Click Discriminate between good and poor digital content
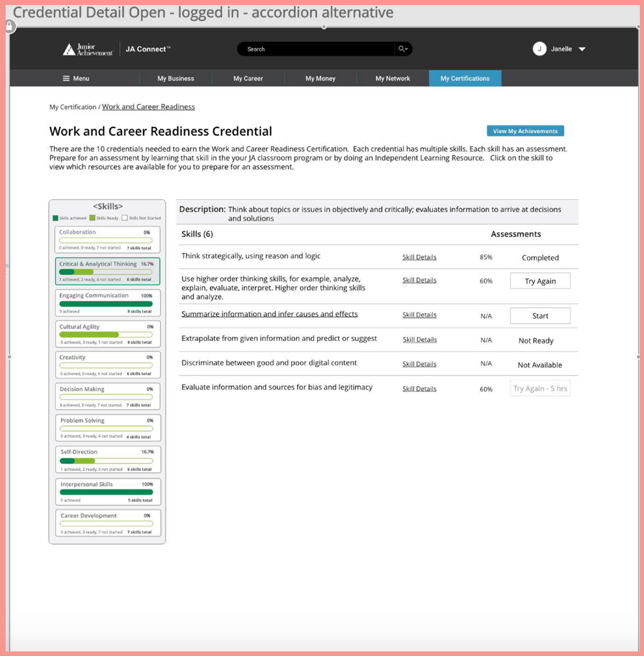644x656 pixels. click(x=269, y=363)
